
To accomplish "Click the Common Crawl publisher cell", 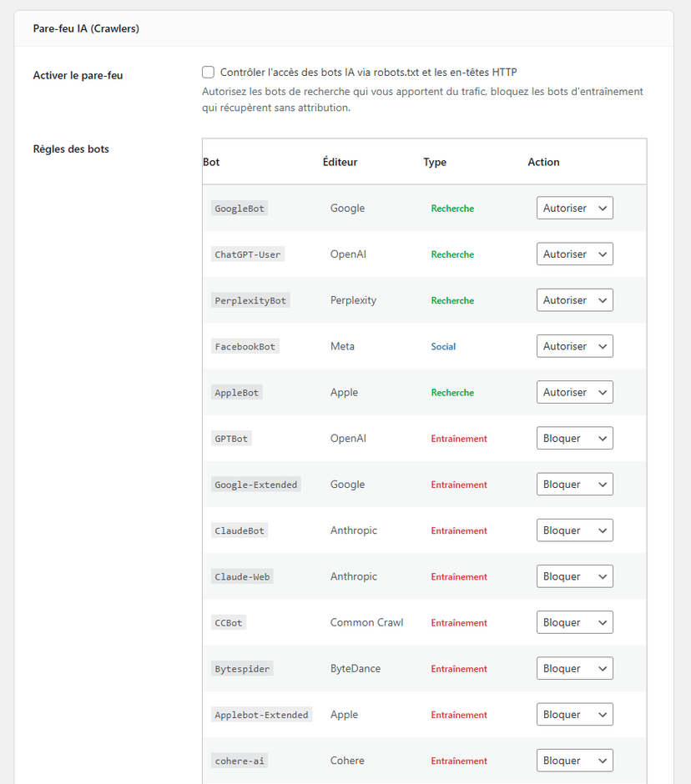I will tap(366, 622).
